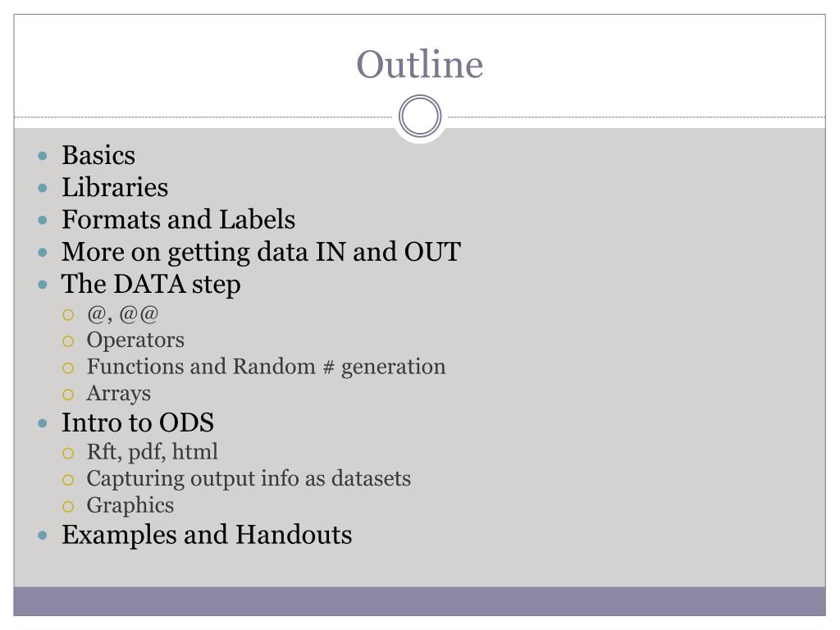
Task: Click the decorative circle under the title
Action: click(x=420, y=116)
